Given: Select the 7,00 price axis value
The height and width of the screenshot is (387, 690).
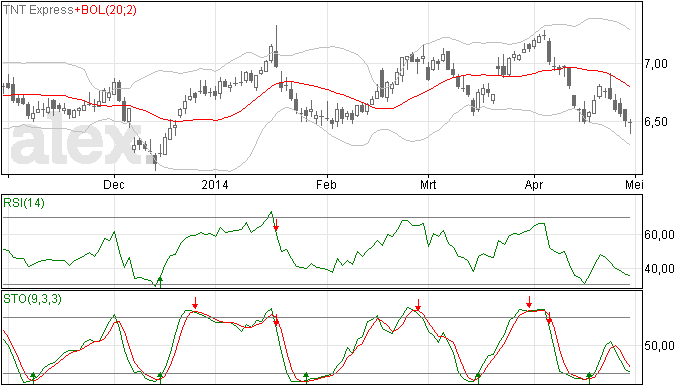Looking at the screenshot, I should point(656,64).
